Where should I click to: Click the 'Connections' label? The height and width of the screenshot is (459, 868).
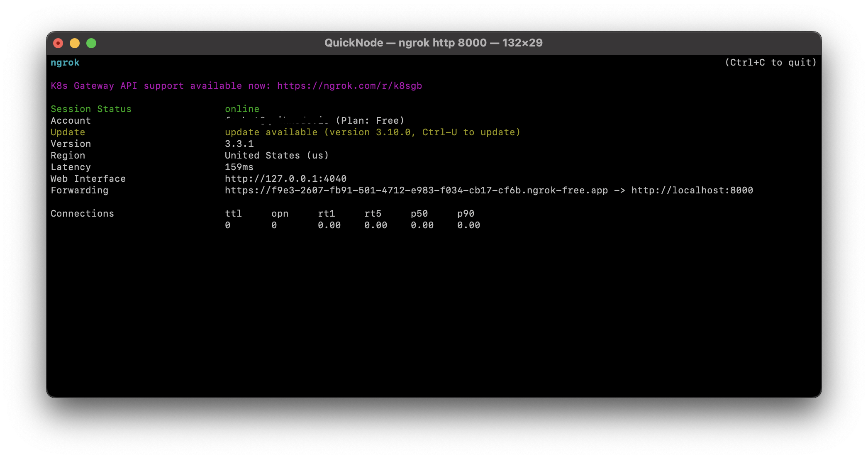point(82,214)
